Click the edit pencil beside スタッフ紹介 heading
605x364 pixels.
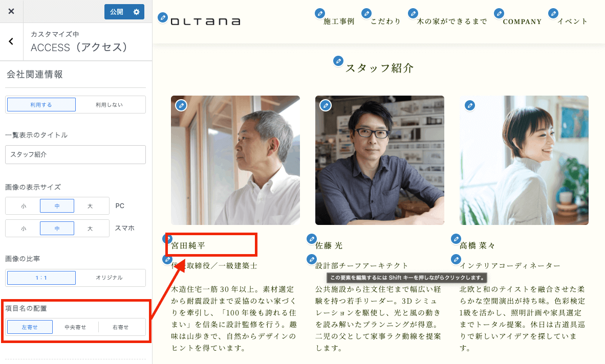pos(338,61)
